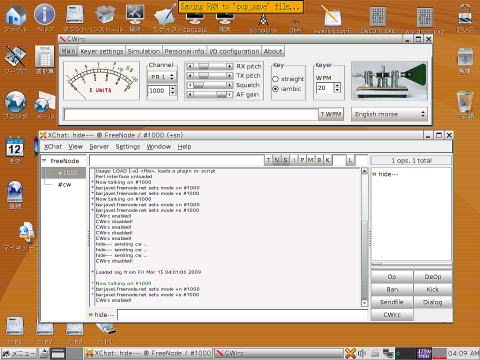Open the PR 1 channel dropdown

pos(162,77)
